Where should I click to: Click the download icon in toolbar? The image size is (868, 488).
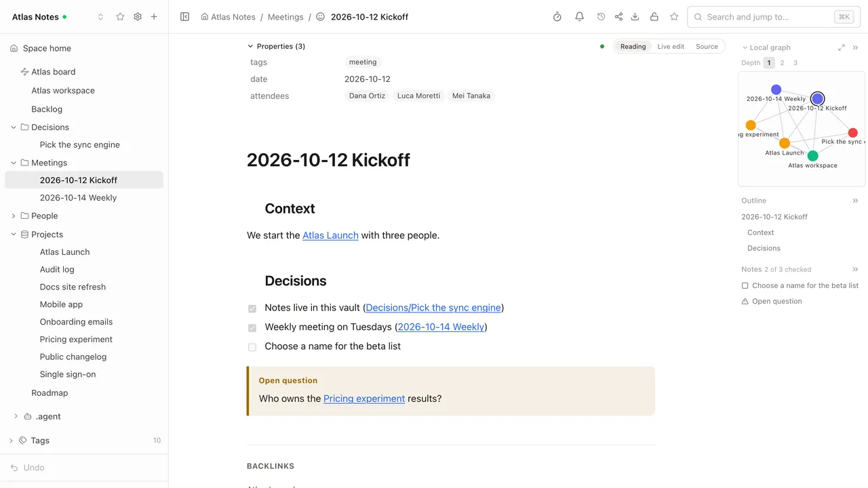(x=635, y=17)
